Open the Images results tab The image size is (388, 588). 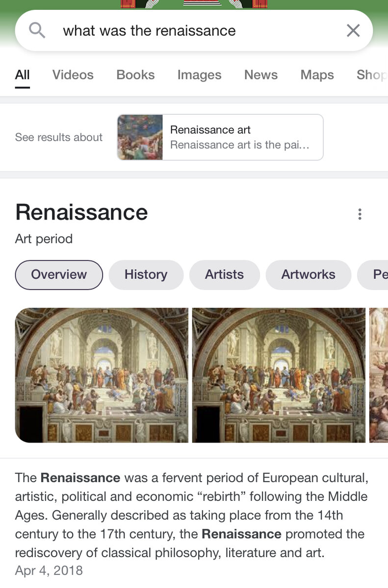click(199, 75)
